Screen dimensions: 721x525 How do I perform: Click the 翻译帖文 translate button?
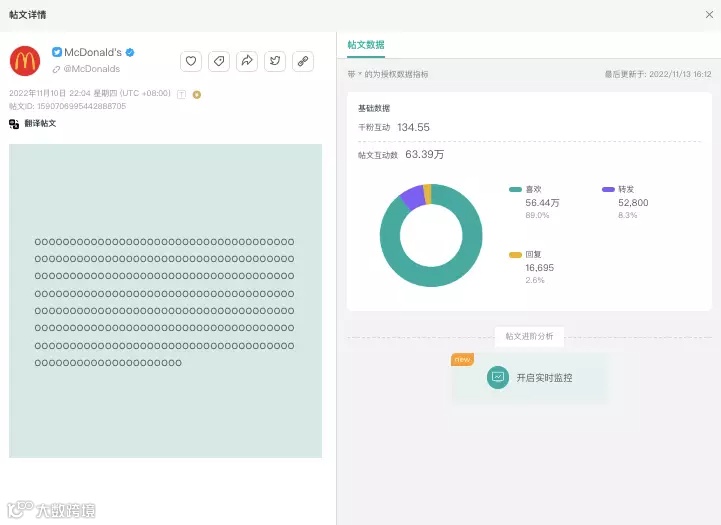[x=40, y=123]
